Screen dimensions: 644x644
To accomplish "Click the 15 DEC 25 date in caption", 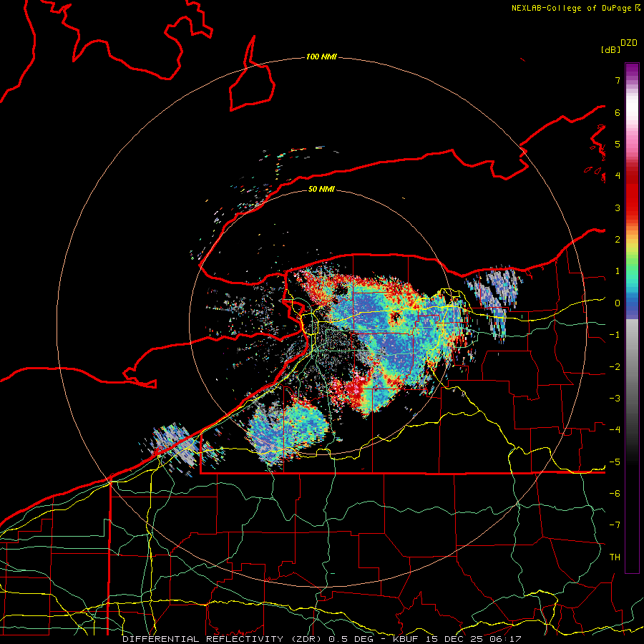I will (x=456, y=639).
